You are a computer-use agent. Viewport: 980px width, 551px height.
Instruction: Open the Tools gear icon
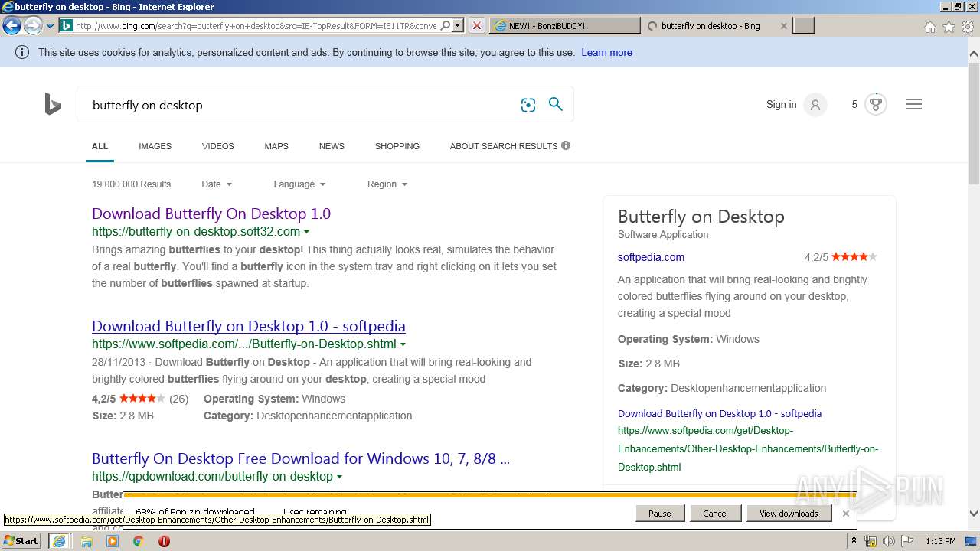tap(967, 27)
